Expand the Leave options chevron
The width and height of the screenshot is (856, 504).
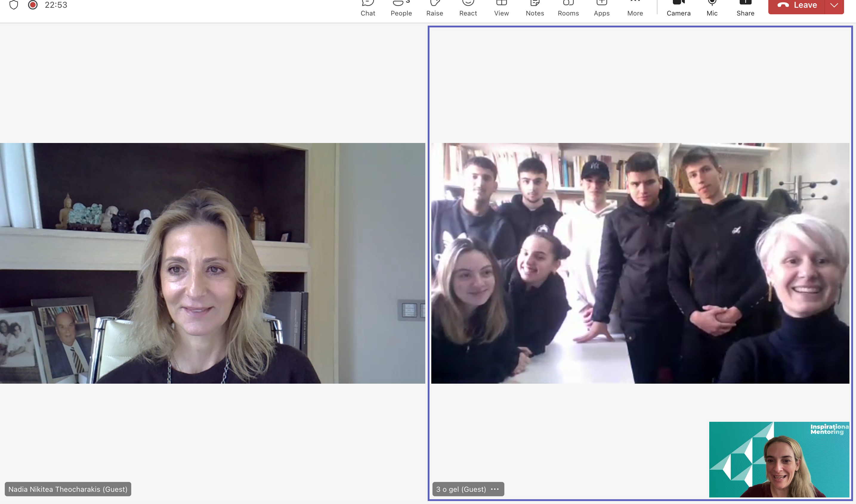click(x=834, y=5)
